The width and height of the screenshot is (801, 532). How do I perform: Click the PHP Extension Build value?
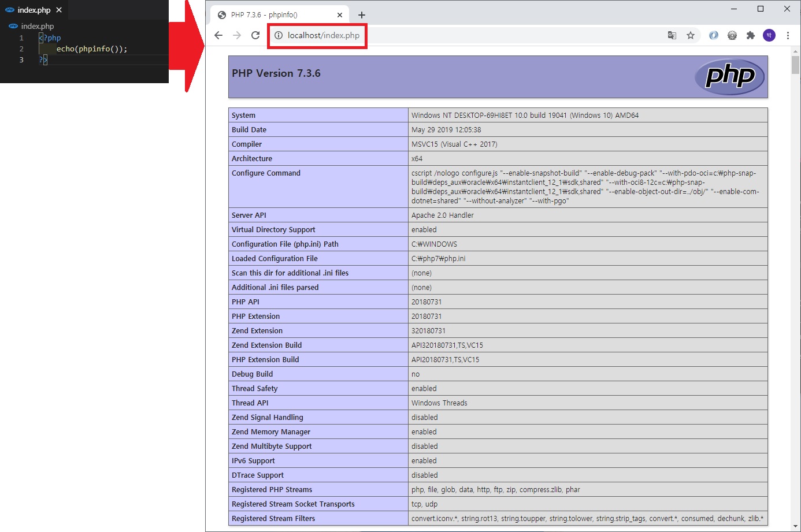[445, 360]
